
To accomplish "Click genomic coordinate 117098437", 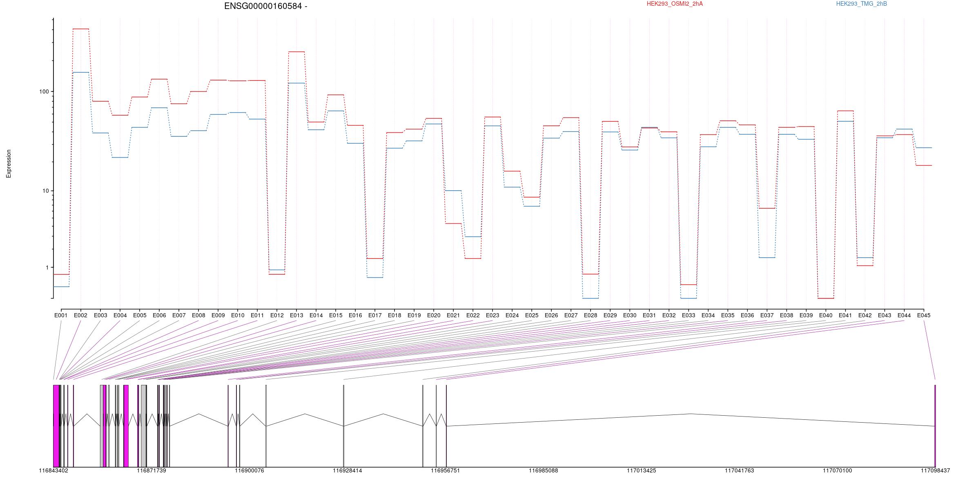I will (x=935, y=470).
